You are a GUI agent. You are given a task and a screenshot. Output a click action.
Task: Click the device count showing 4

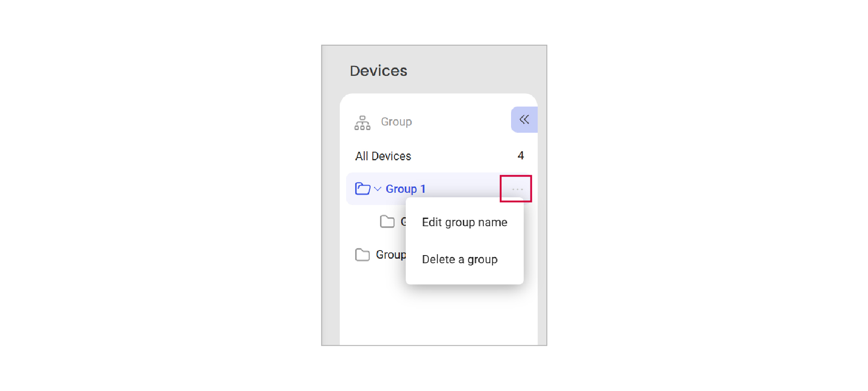pos(521,155)
